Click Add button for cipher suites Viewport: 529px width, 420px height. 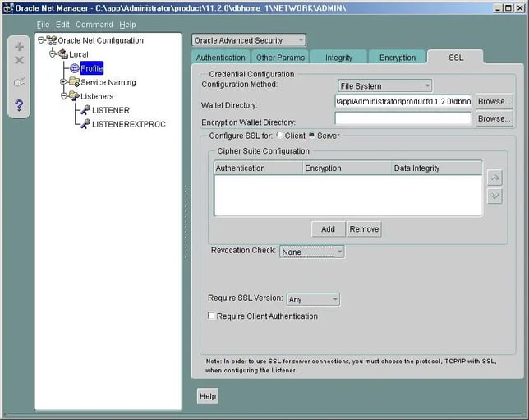328,229
